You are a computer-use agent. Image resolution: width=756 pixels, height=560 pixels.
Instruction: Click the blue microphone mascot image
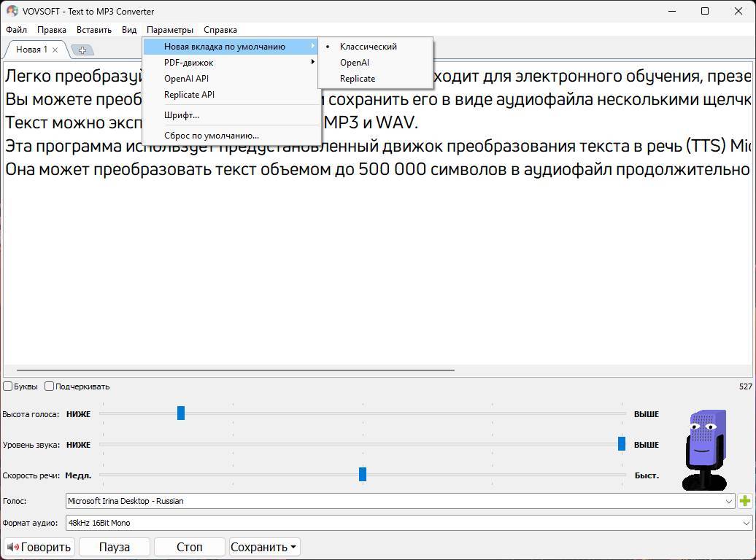click(706, 448)
